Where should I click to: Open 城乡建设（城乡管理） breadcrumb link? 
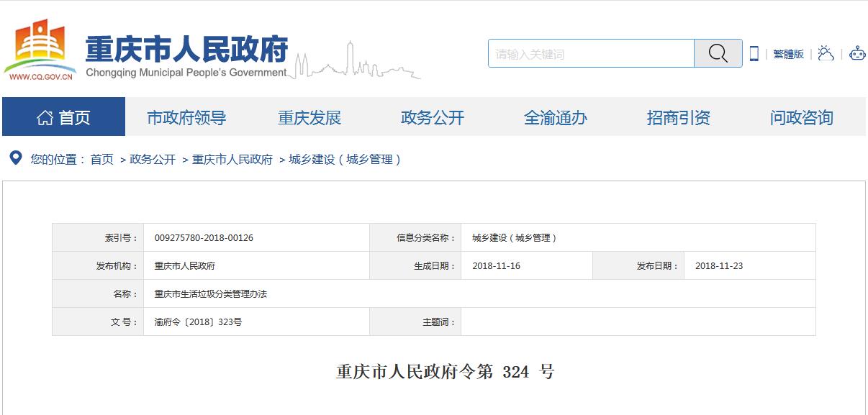click(x=345, y=160)
